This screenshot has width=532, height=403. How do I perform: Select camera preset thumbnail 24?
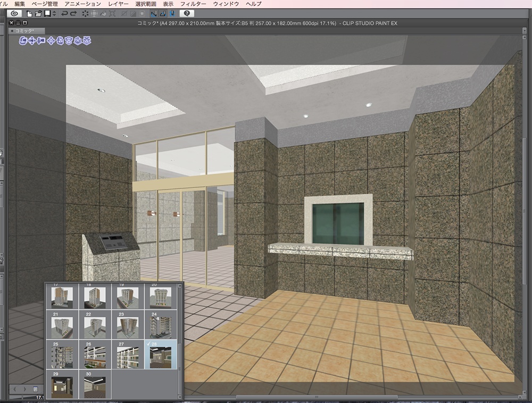point(161,325)
